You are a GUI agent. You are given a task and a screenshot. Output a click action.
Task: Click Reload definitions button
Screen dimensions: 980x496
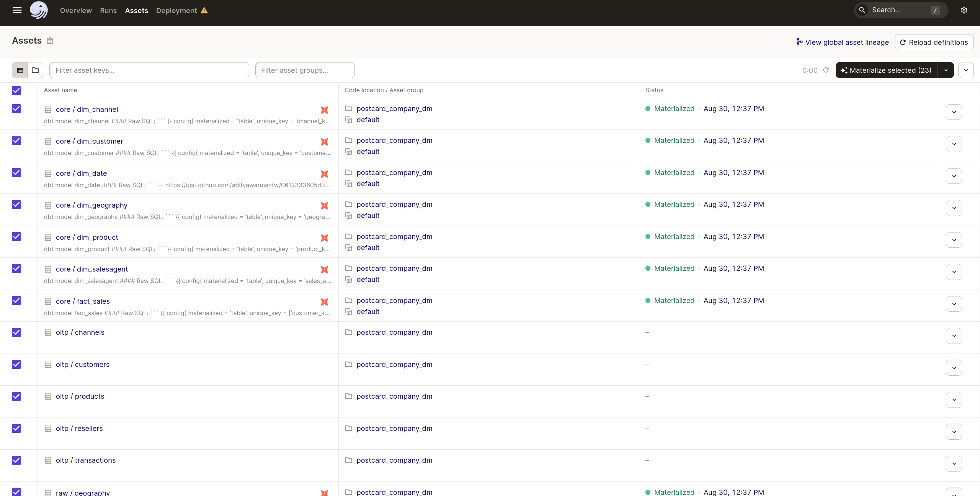(934, 42)
